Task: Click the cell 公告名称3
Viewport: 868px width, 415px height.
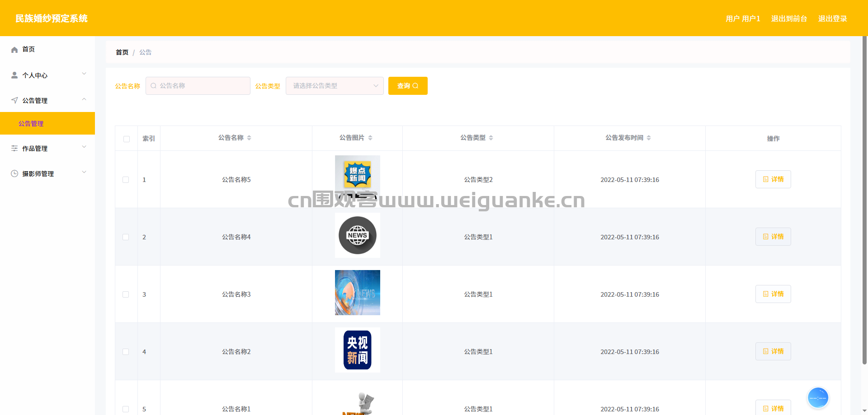Action: coord(236,294)
